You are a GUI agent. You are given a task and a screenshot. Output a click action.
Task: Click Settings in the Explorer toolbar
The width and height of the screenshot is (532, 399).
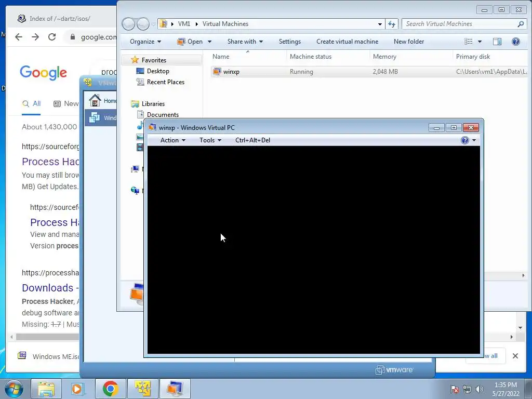(290, 42)
